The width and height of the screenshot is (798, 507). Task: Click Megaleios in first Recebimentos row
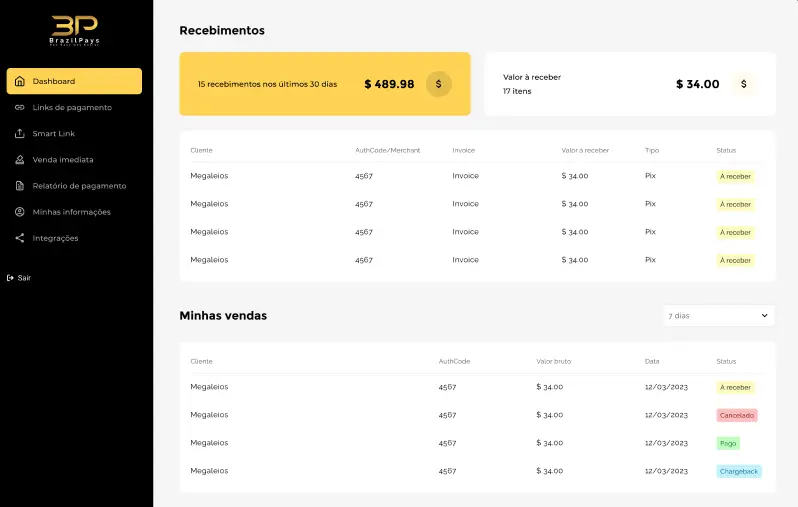209,176
